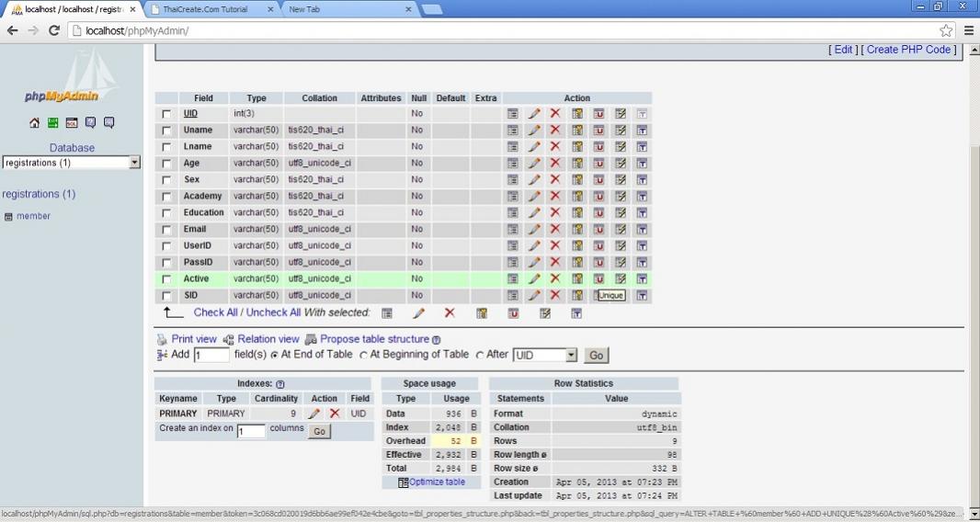Click the green log out icon in sidebar
Viewport: 980px width, 522px height.
53,122
